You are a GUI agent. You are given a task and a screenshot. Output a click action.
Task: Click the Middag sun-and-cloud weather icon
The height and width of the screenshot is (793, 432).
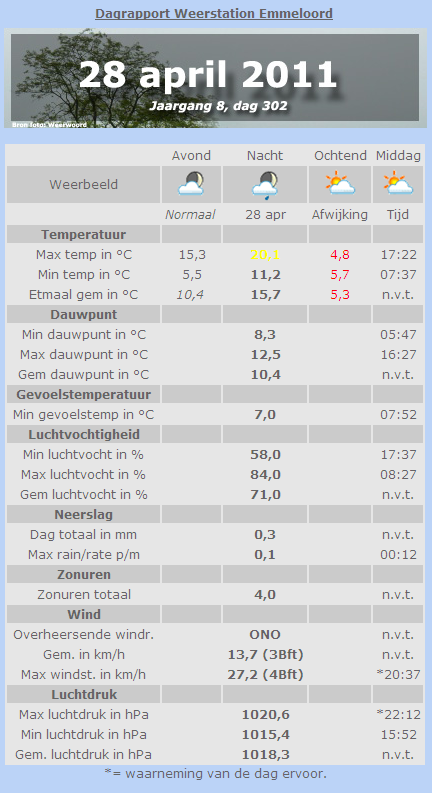pyautogui.click(x=398, y=183)
